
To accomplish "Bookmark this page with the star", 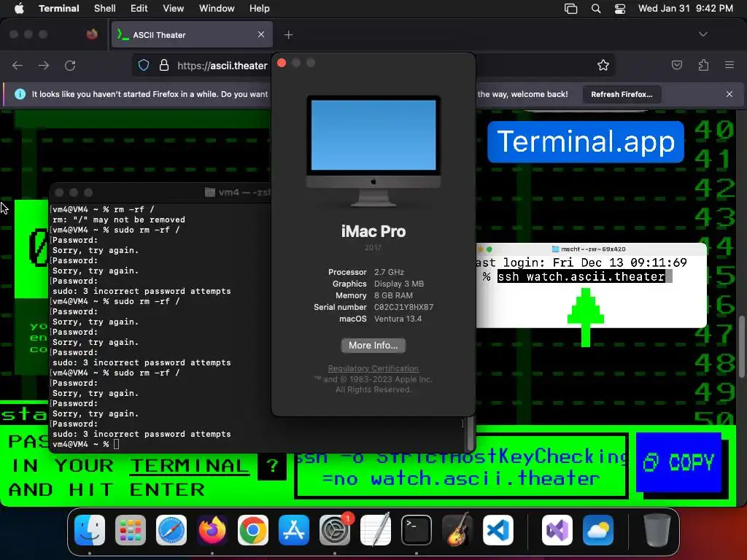I will [603, 65].
